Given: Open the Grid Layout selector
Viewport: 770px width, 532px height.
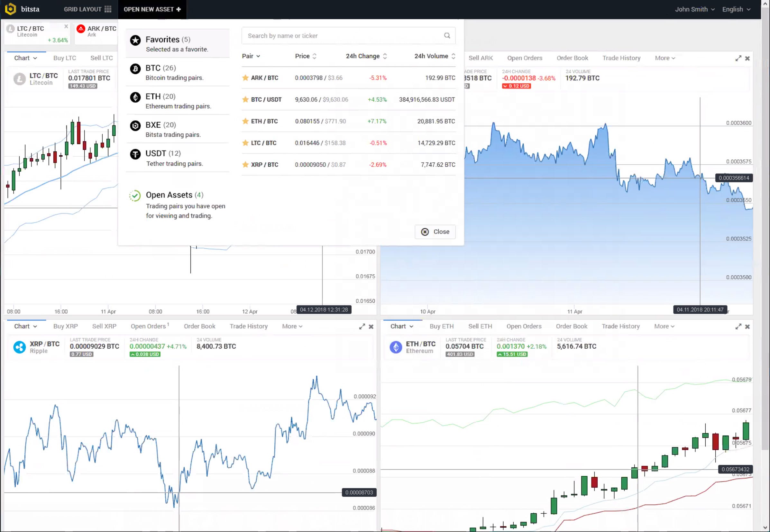Looking at the screenshot, I should [x=87, y=9].
